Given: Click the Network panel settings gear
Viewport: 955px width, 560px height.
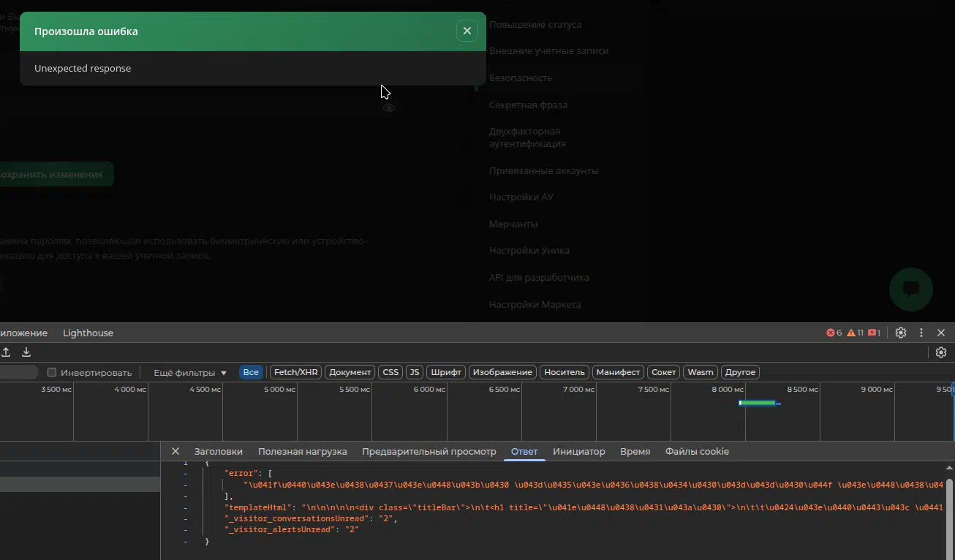Looking at the screenshot, I should (941, 352).
